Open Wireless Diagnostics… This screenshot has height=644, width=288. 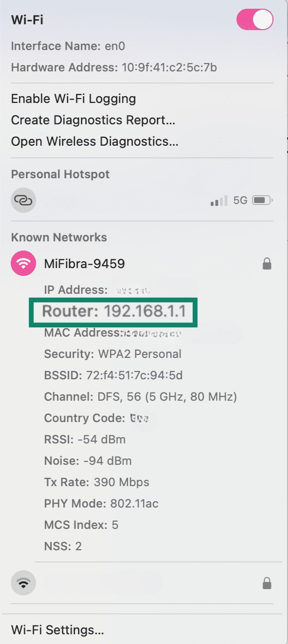tap(94, 141)
